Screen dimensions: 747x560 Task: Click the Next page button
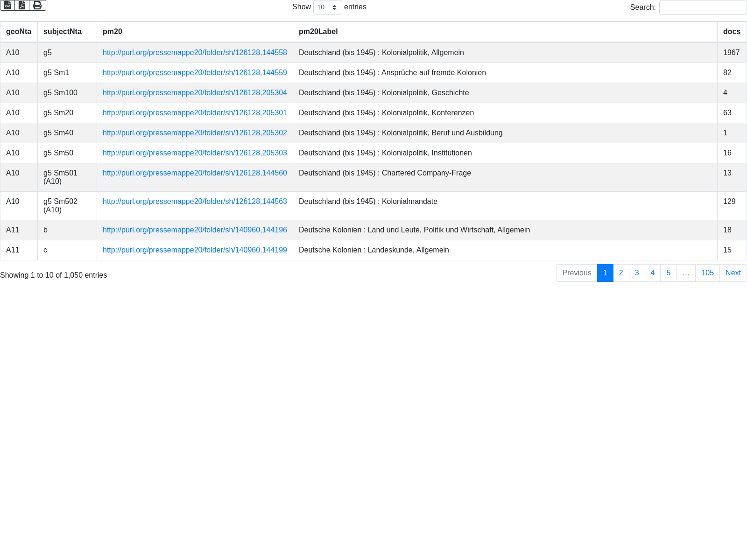click(733, 273)
